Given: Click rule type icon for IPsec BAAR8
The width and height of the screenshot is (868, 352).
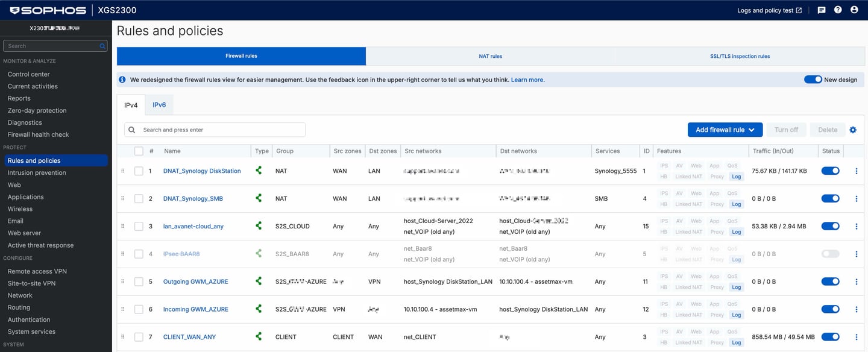Looking at the screenshot, I should pos(259,254).
